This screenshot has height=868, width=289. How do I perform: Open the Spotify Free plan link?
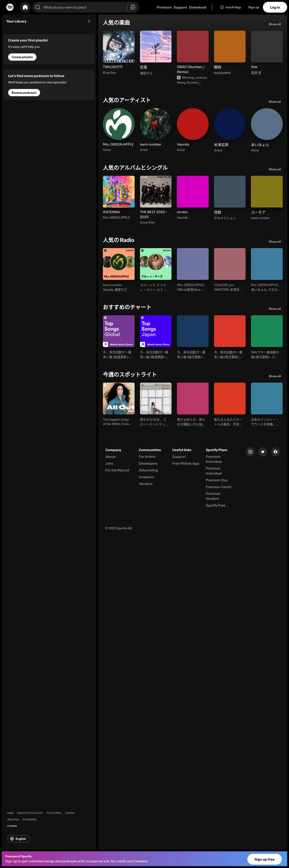[216, 506]
